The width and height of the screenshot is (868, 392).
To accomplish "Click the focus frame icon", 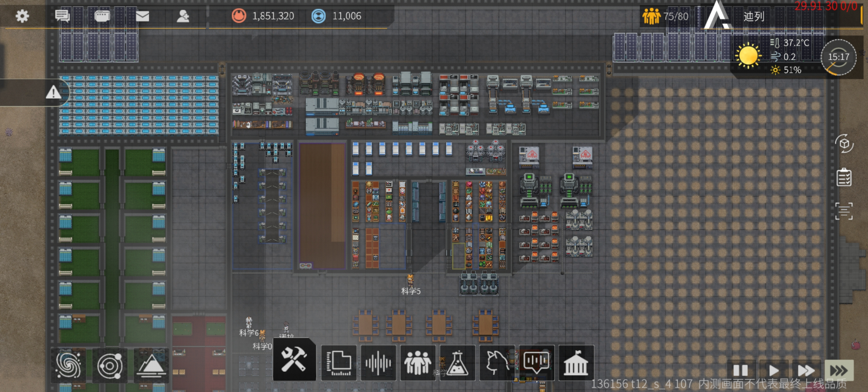I will 844,211.
